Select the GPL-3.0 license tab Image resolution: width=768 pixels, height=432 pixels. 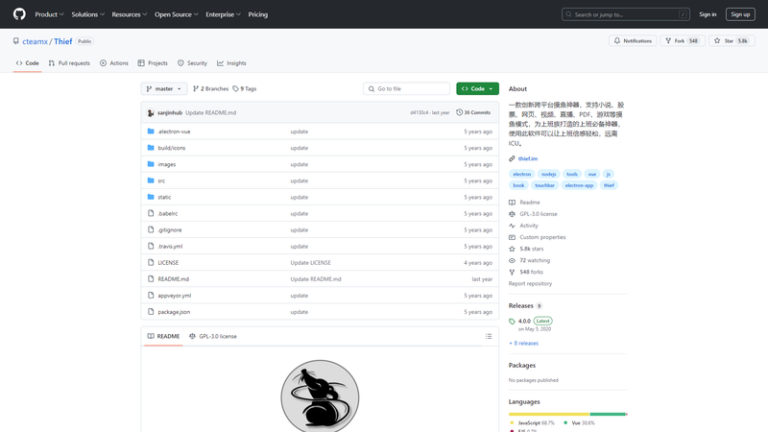(214, 336)
